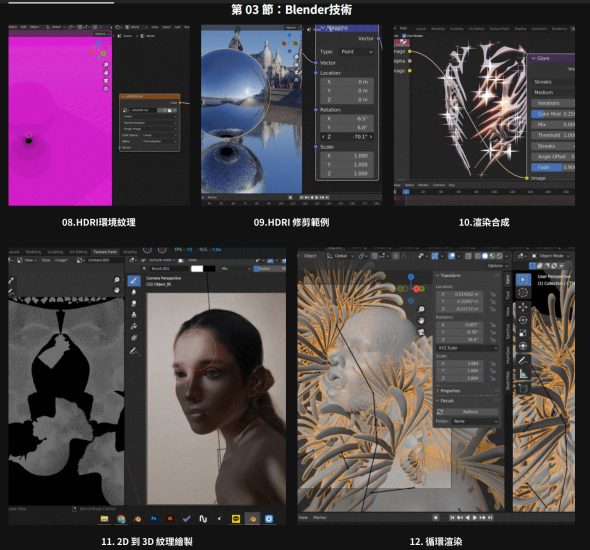Screen dimensions: 590x550
Task: Select the Annotate tool in paint toolbar
Action: (134, 351)
